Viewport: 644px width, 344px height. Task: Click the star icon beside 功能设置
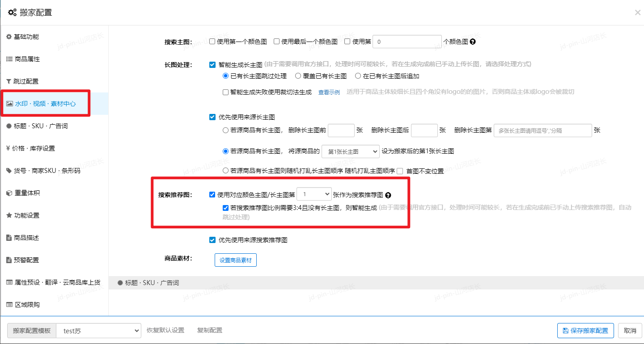(x=9, y=215)
